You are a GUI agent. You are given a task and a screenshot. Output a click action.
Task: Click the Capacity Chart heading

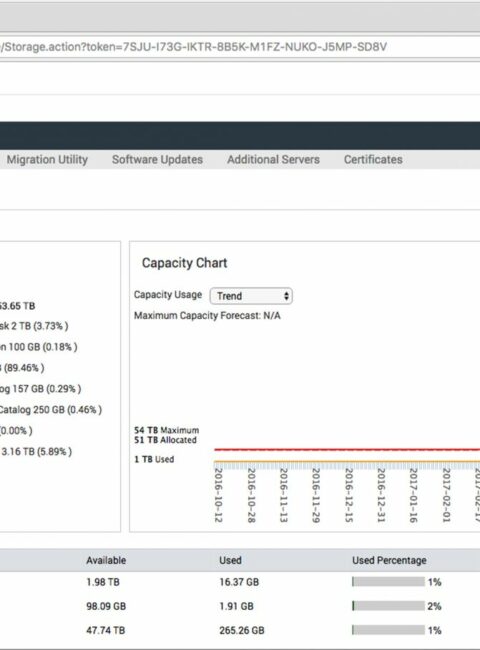[184, 263]
